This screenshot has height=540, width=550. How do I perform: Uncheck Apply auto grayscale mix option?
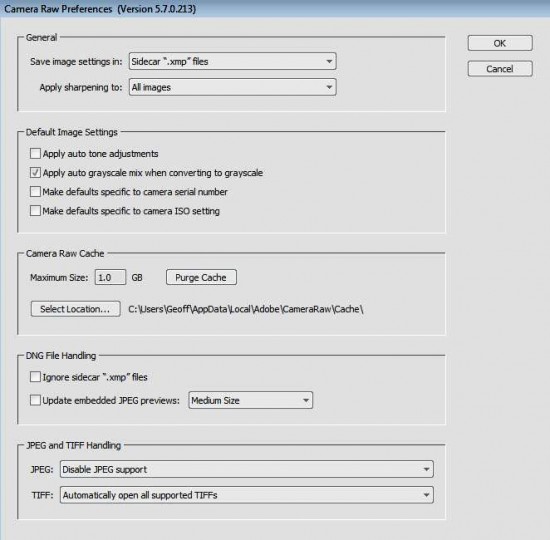click(x=35, y=173)
